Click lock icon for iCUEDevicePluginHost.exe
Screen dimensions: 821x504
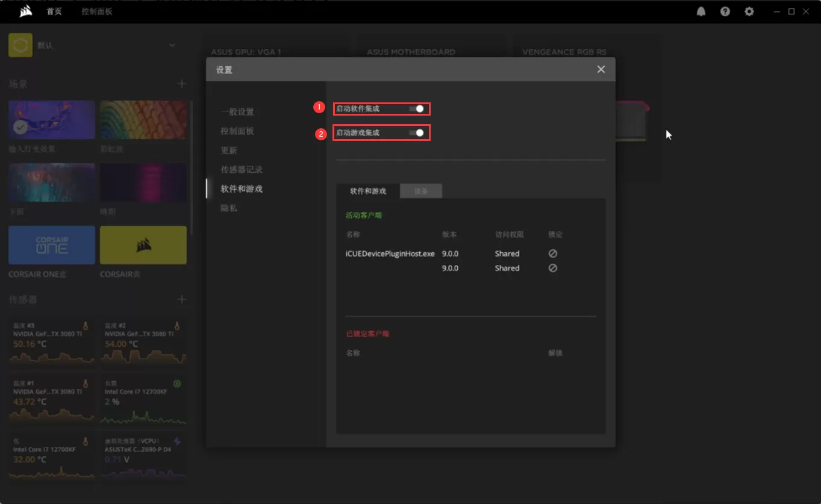point(553,254)
